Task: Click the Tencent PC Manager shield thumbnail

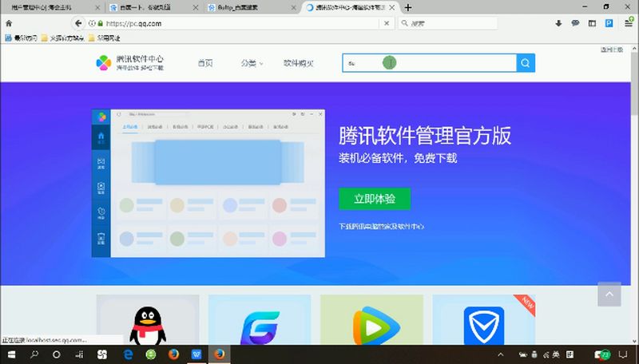Action: click(x=484, y=319)
